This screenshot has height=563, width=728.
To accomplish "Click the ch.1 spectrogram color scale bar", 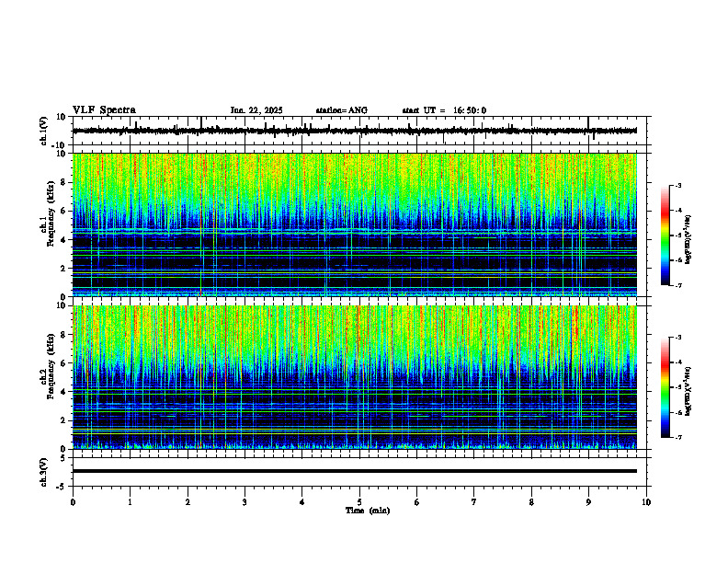I will tap(665, 236).
